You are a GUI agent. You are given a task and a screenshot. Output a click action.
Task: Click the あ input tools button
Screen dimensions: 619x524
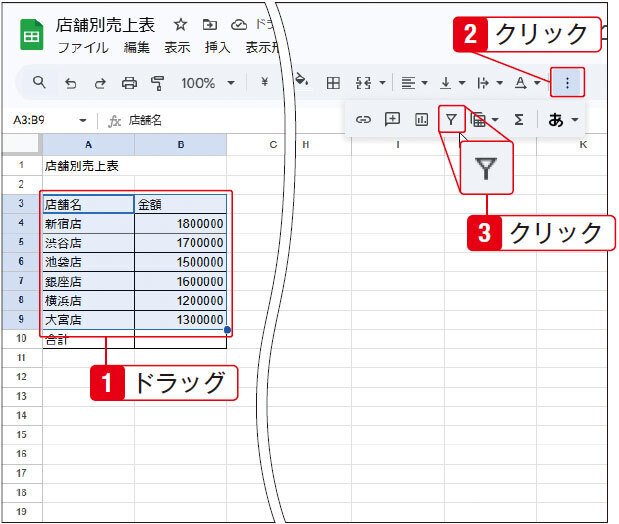pyautogui.click(x=556, y=119)
